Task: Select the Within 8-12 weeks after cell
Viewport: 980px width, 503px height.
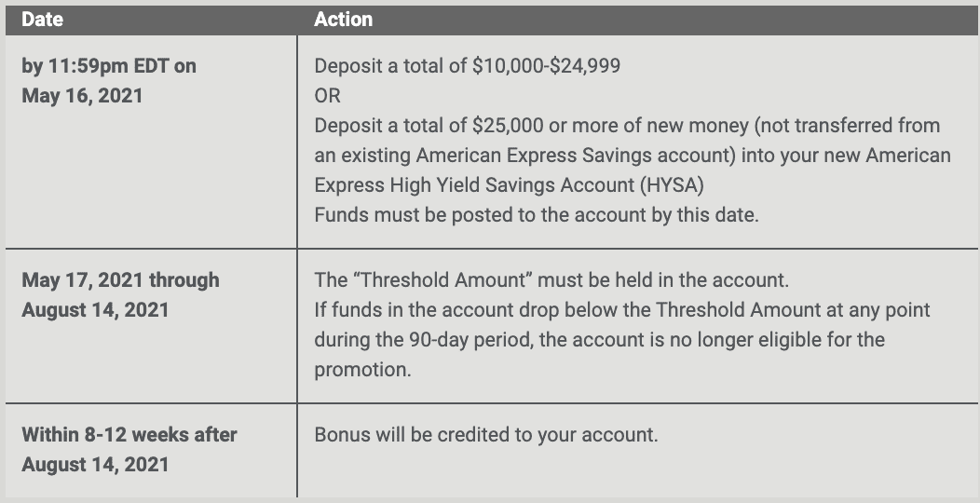Action: coord(151,451)
